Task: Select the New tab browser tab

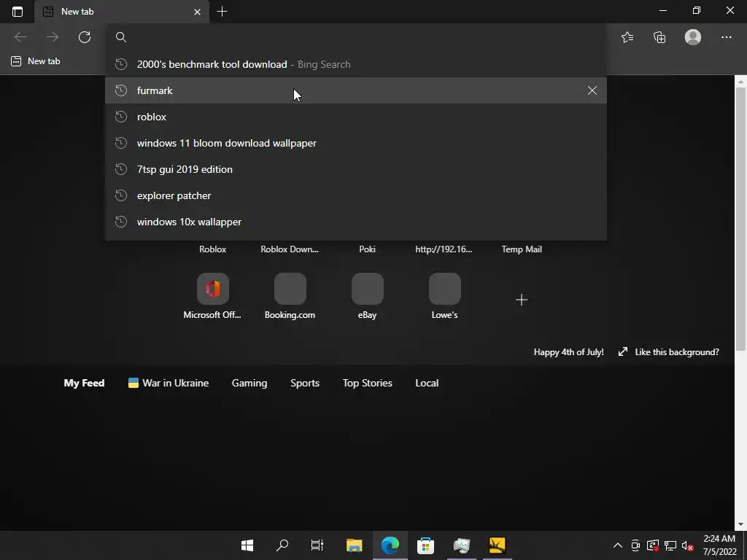Action: [122, 12]
